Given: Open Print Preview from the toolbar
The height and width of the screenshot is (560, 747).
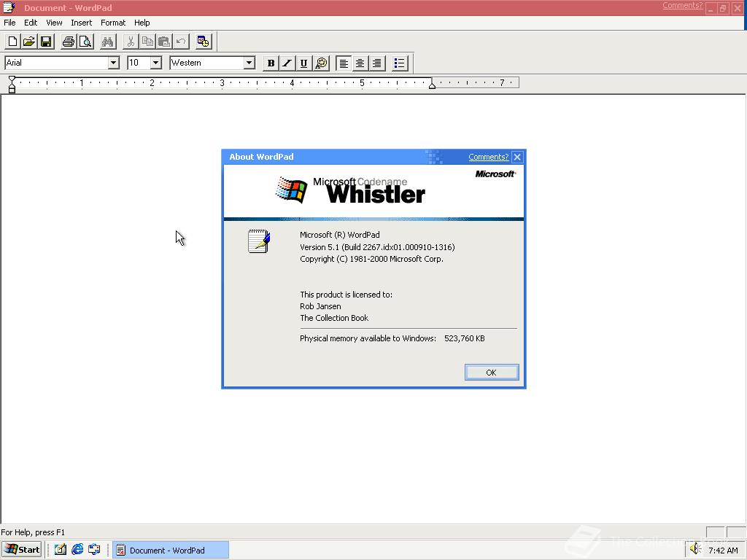Looking at the screenshot, I should pos(85,42).
